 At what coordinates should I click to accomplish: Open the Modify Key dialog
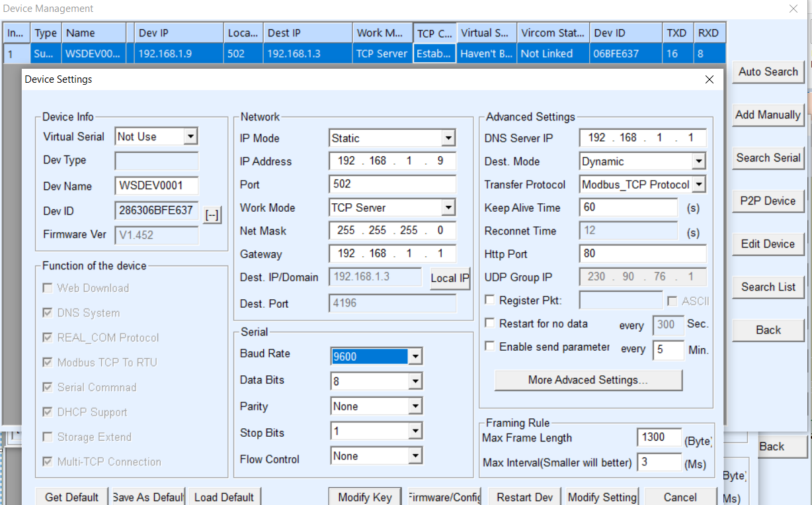click(364, 496)
